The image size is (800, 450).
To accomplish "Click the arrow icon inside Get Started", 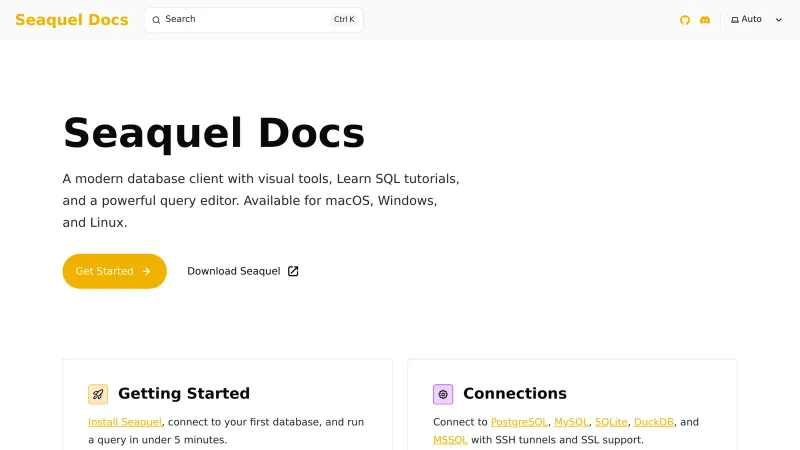I will [x=147, y=271].
